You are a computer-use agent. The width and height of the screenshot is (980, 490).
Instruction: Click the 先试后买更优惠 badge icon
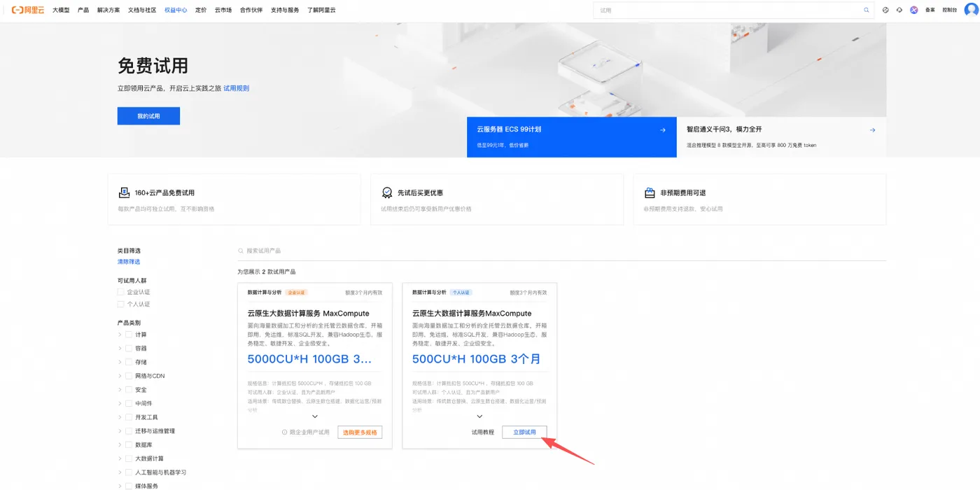387,192
